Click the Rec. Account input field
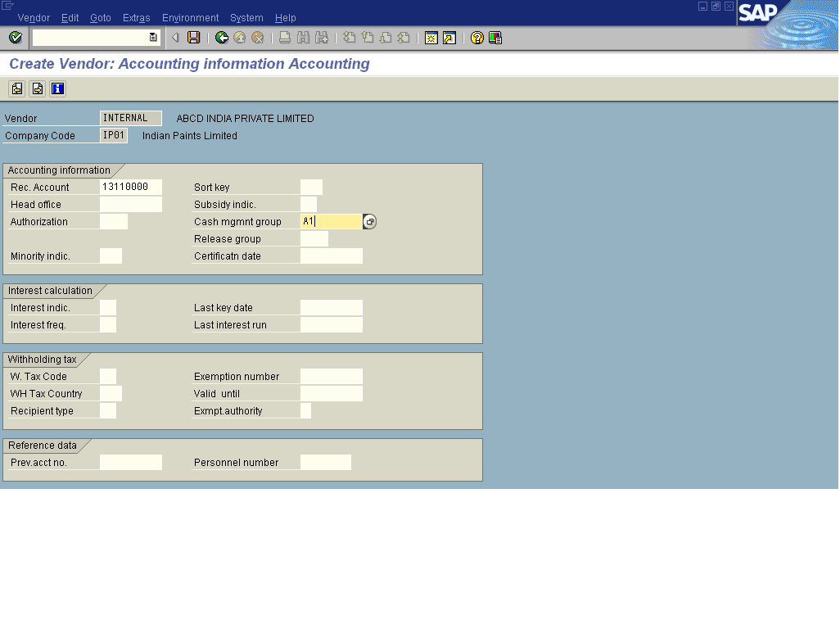The height and width of the screenshot is (629, 840). (131, 188)
